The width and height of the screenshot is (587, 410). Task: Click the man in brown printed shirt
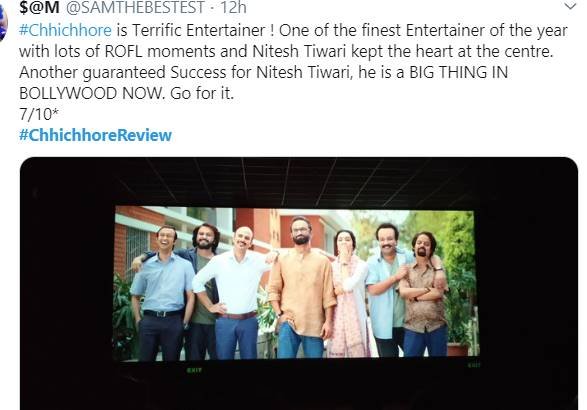point(424,294)
